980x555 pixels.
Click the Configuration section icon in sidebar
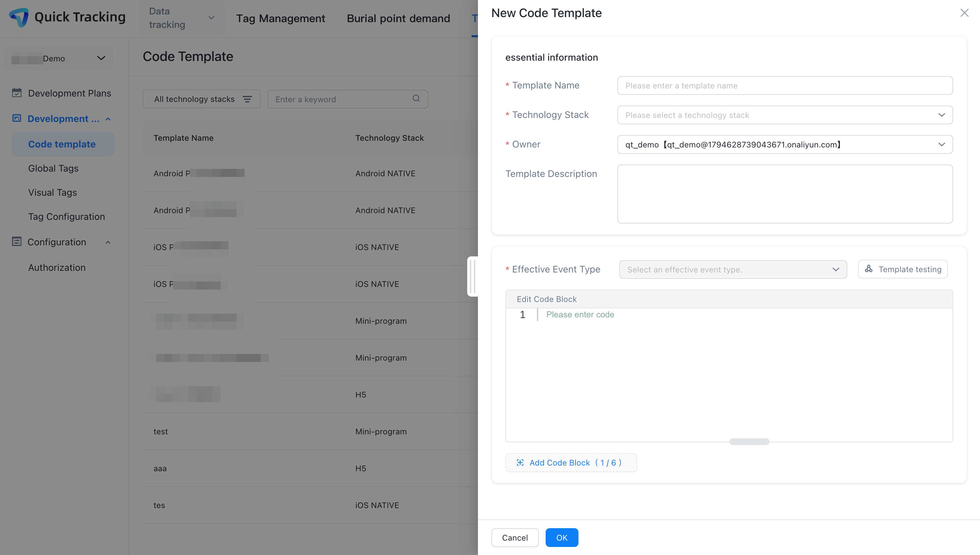coord(17,242)
